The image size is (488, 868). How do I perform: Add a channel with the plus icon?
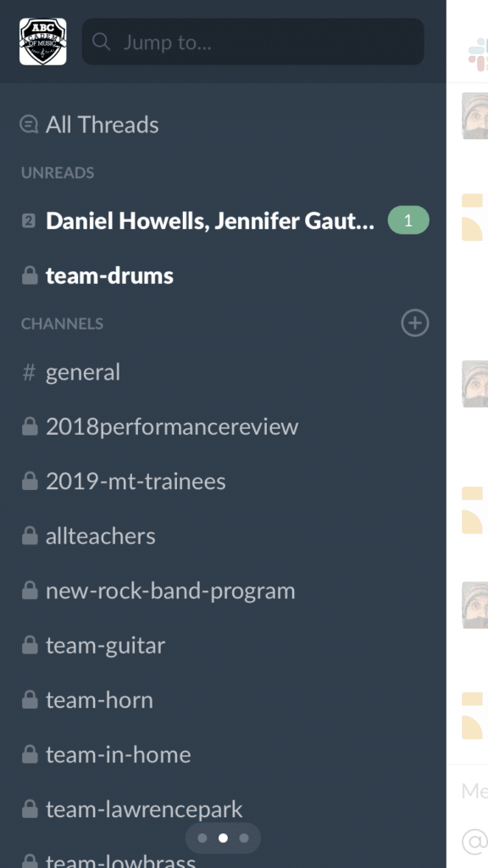coord(415,323)
